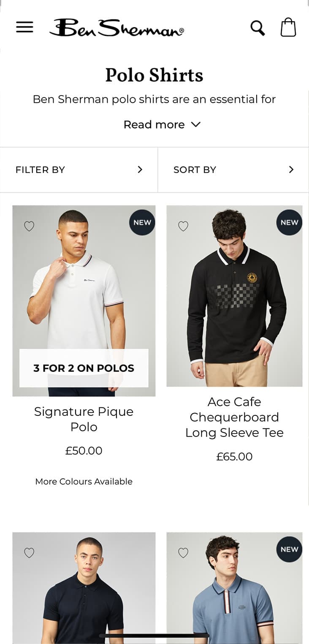The width and height of the screenshot is (309, 644).
Task: Open the shopping bag icon
Action: 288,27
